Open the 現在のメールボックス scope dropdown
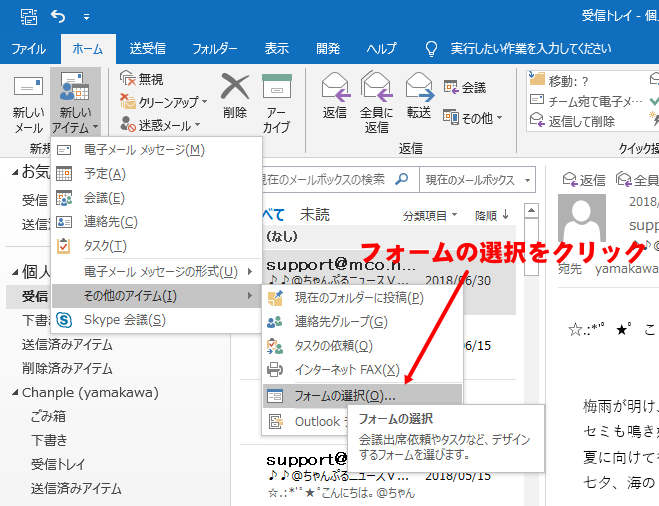Screen dimensions: 659x506 477,180
